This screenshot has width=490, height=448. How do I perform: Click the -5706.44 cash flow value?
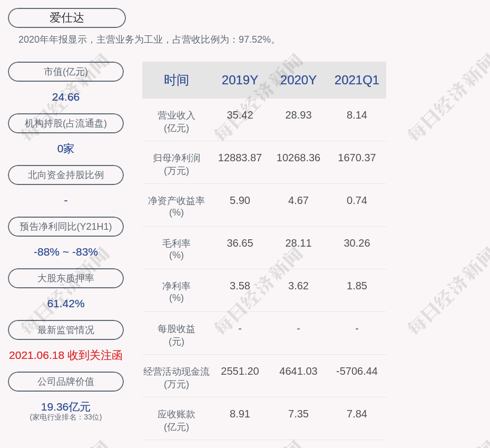(x=357, y=371)
